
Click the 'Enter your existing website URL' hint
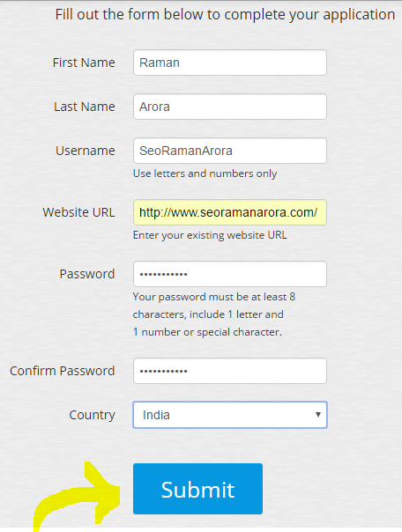tap(210, 235)
